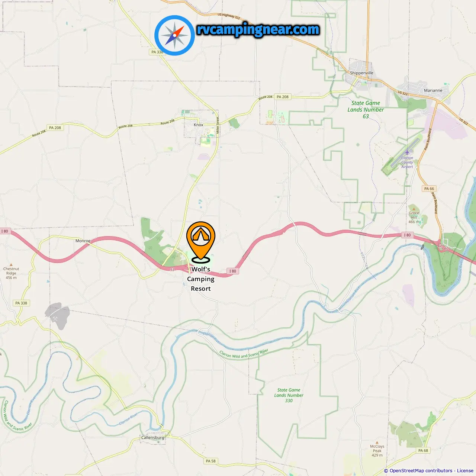Click the PA 66 route shield
Viewport: 476px width, 476px height.
pyautogui.click(x=429, y=189)
